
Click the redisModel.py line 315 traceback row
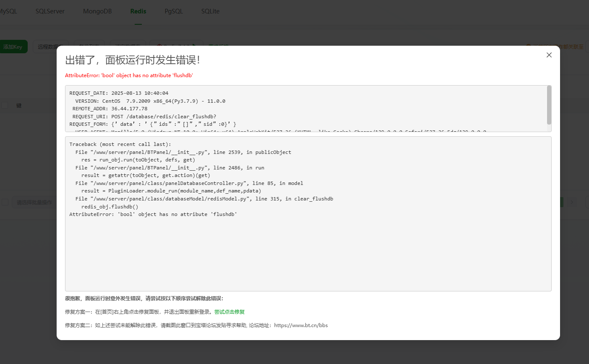tap(204, 199)
